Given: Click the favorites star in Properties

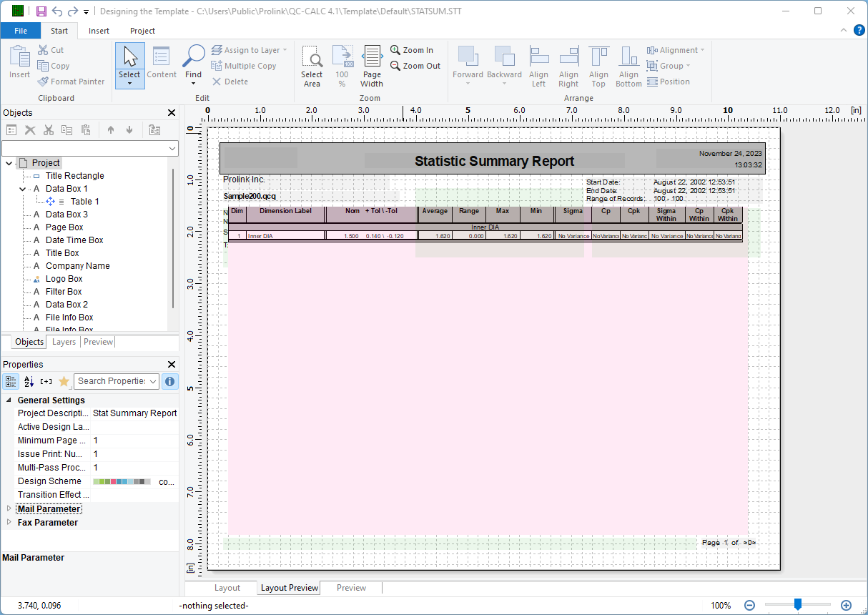Looking at the screenshot, I should coord(64,381).
